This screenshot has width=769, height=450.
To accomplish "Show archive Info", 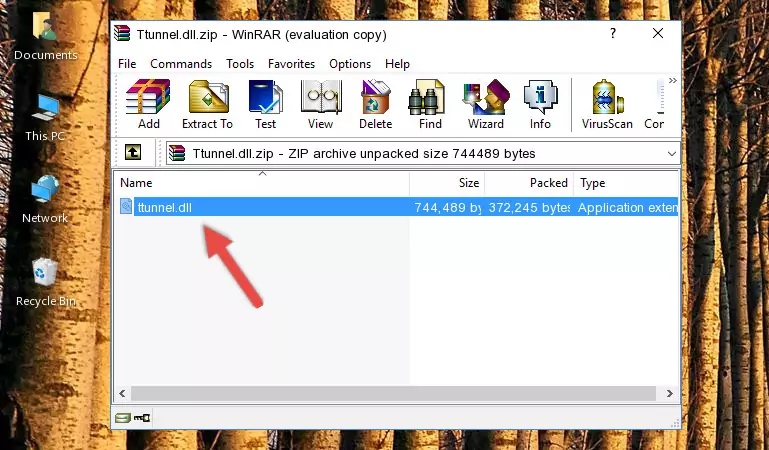I will 540,104.
